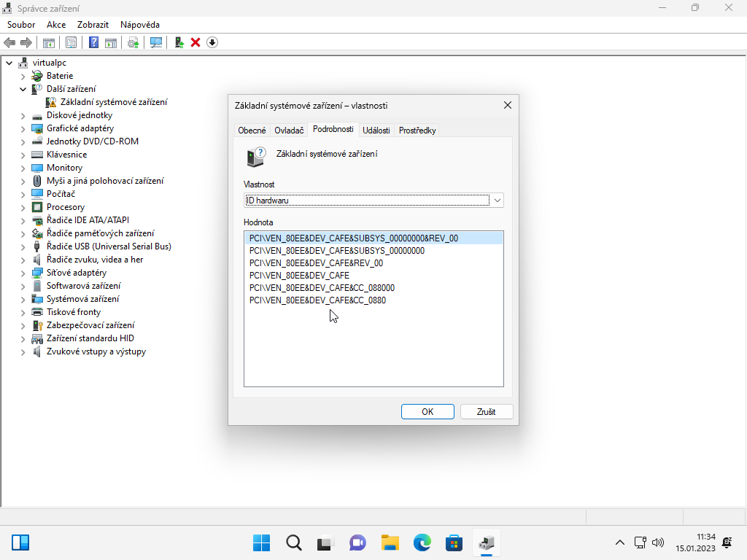Open File Explorer from the taskbar
747x560 pixels.
coord(390,542)
